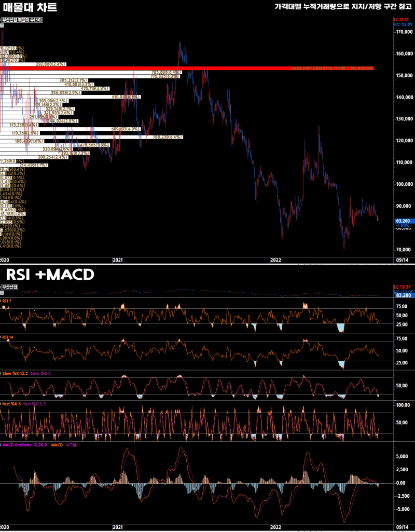Click the 150,000 price axis label

tap(404, 75)
